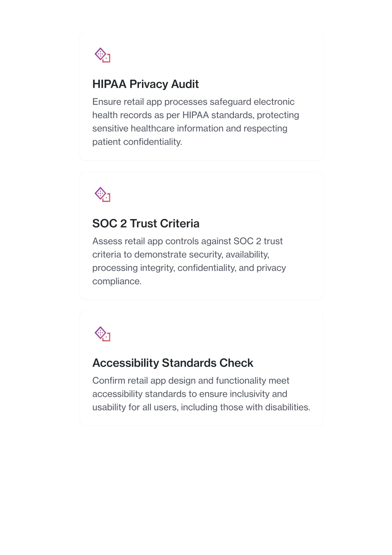Open the HIPAA Privacy Audit heading

pos(145,84)
